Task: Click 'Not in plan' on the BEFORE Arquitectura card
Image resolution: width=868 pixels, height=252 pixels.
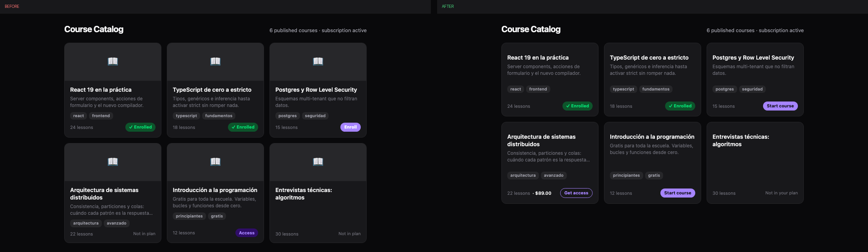Action: 144,234
